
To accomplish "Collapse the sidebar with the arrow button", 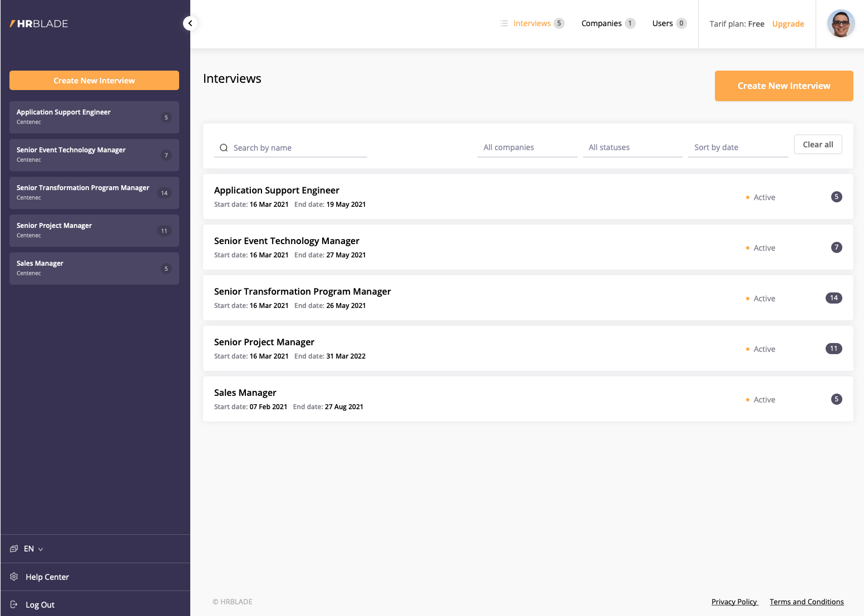I will (x=190, y=23).
